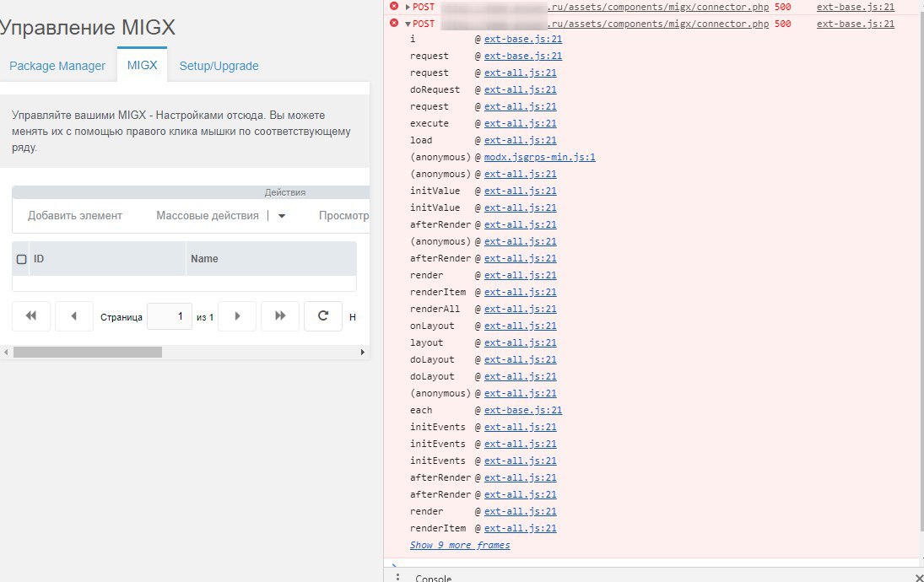Close the Console drawer
This screenshot has width=924, height=582.
pos(919,578)
